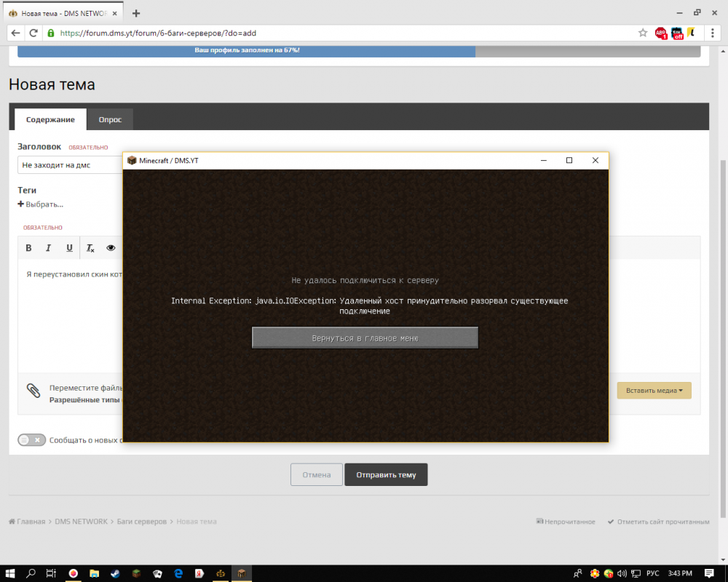Click the remove formatting icon
Image resolution: width=728 pixels, height=582 pixels.
[x=90, y=248]
